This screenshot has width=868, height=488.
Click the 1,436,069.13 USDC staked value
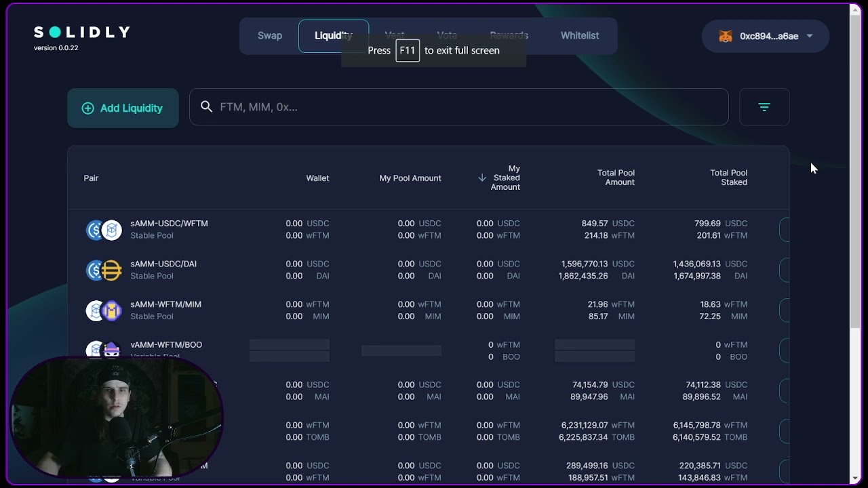711,264
